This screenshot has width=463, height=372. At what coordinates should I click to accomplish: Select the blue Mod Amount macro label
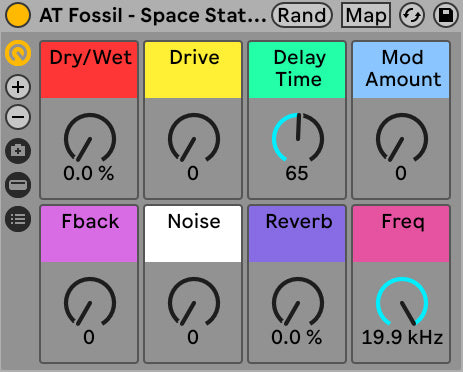(x=401, y=70)
